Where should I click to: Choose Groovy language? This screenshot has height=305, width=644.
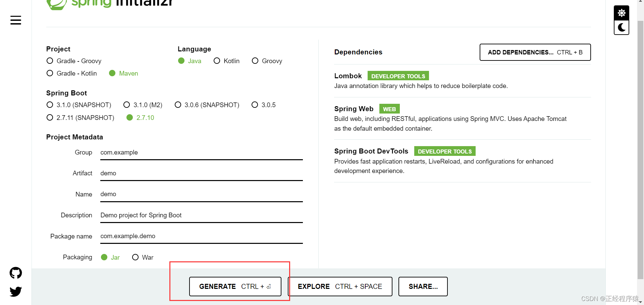tap(267, 61)
